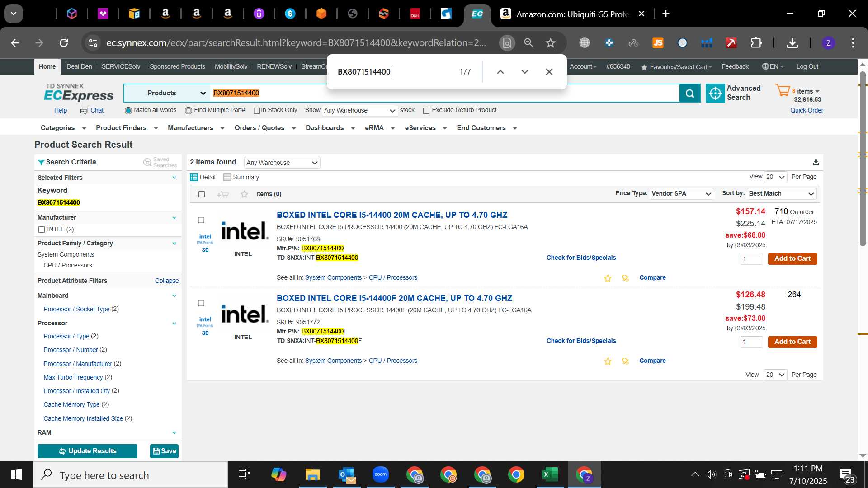The width and height of the screenshot is (868, 488).
Task: Click quantity field for I5-14400
Action: 751,259
